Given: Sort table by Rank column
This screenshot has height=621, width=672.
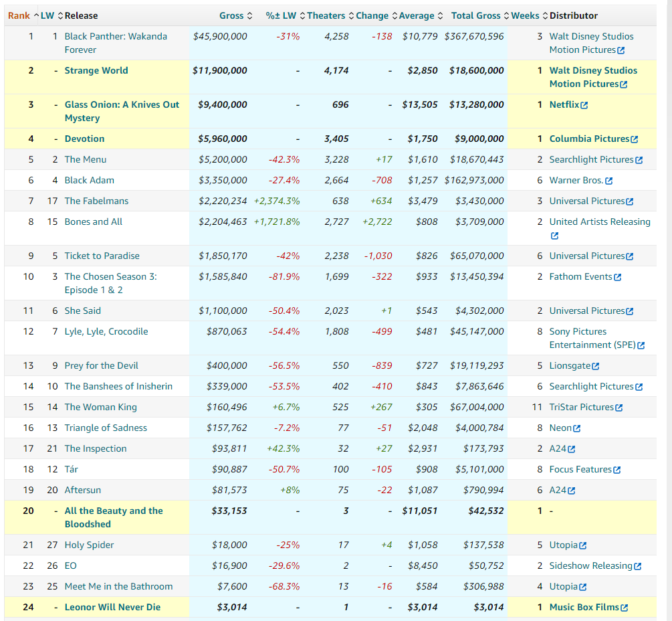Looking at the screenshot, I should [x=19, y=15].
